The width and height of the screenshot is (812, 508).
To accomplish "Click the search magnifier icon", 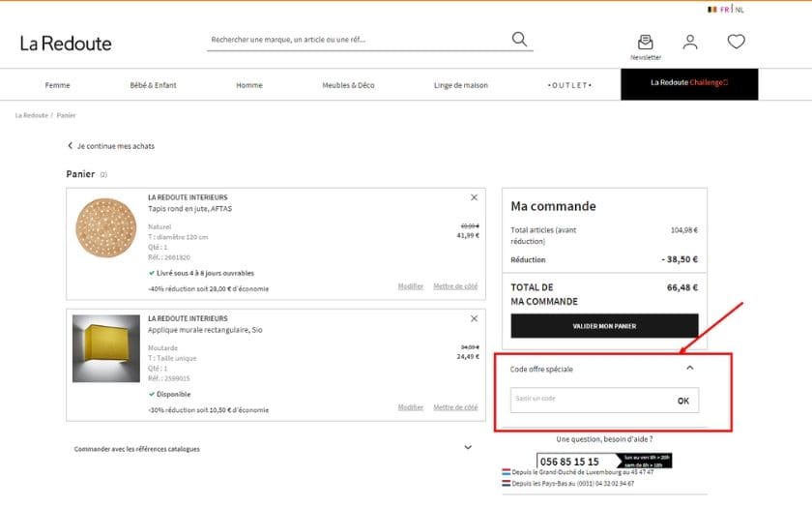I will [x=519, y=40].
